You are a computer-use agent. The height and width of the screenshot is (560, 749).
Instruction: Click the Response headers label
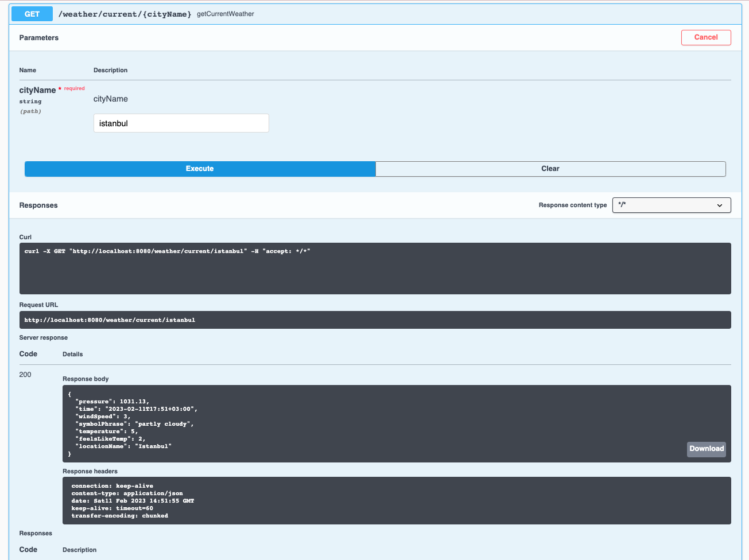90,471
